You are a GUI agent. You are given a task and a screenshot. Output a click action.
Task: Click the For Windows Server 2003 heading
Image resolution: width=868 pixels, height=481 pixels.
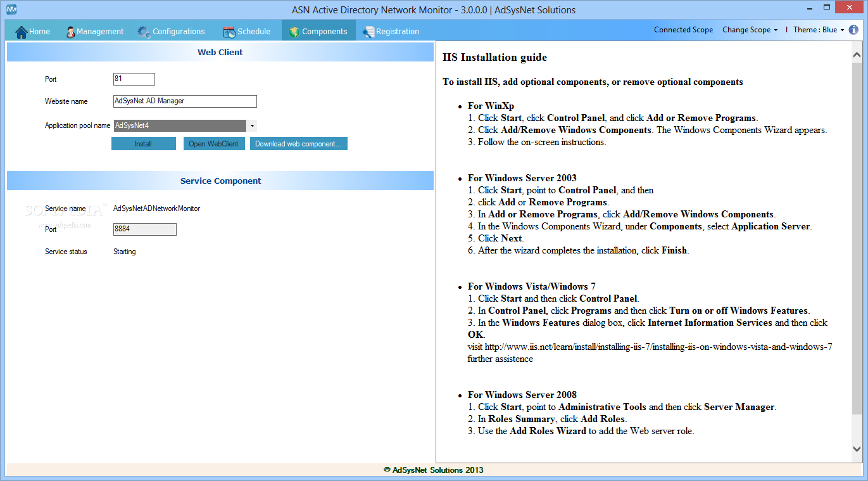click(522, 178)
